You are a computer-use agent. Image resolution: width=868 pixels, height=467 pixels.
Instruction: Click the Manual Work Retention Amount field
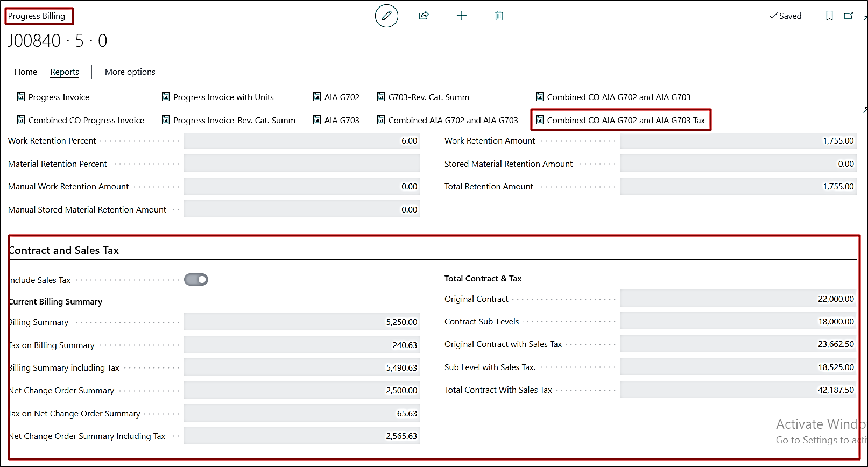click(302, 186)
